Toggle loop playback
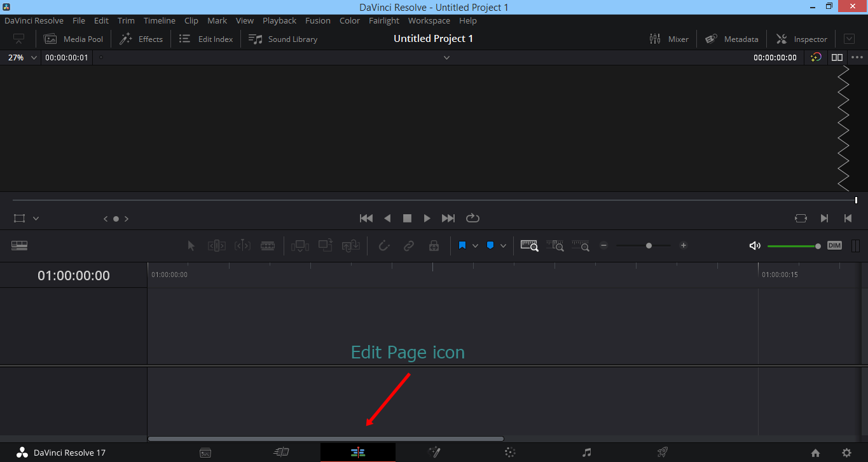 pos(472,218)
